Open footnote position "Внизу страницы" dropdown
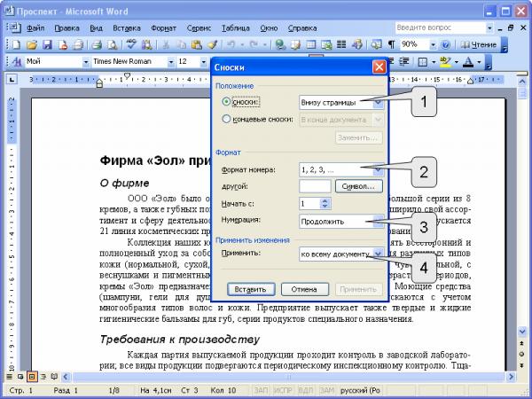The height and width of the screenshot is (399, 532). point(379,103)
